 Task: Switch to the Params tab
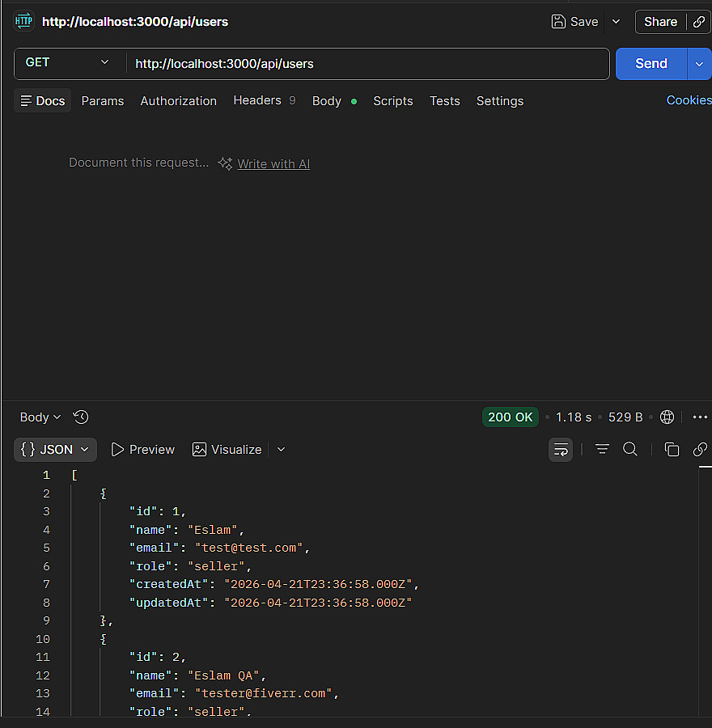tap(103, 101)
